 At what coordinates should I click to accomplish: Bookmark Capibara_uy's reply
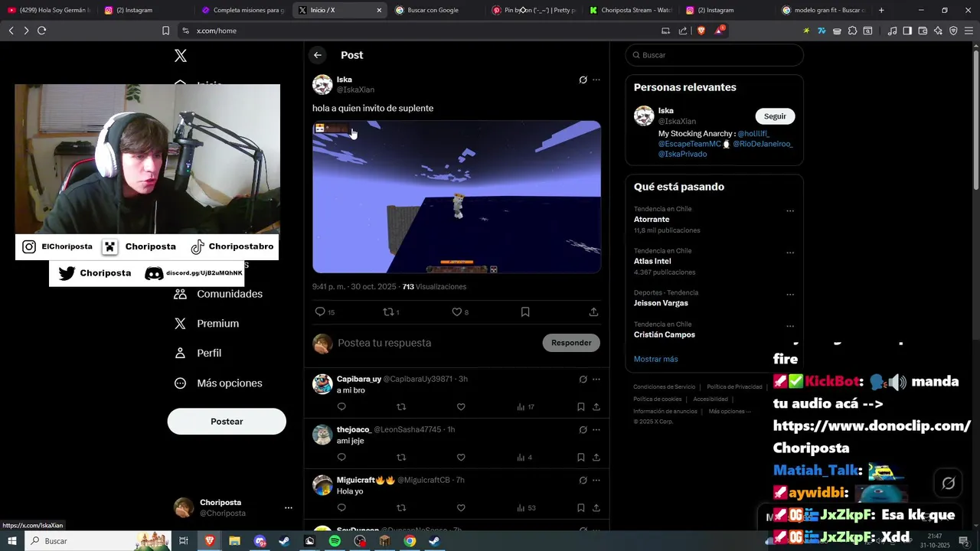pos(581,407)
